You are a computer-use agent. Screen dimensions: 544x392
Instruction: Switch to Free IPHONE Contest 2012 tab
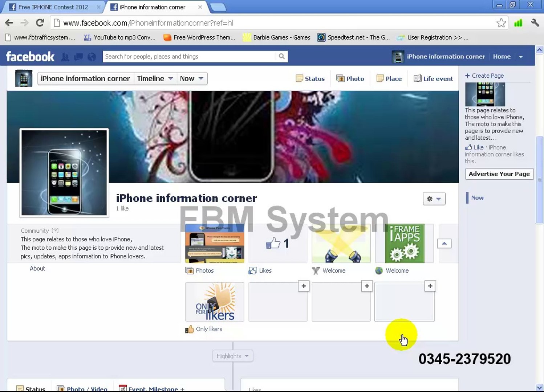click(x=53, y=7)
